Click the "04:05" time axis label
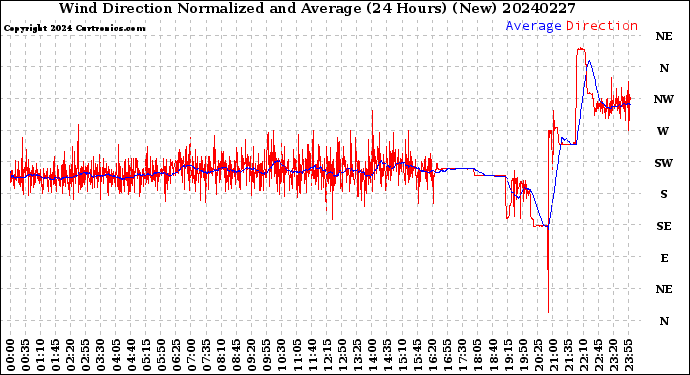Image resolution: width=690 pixels, height=375 pixels. [x=117, y=355]
